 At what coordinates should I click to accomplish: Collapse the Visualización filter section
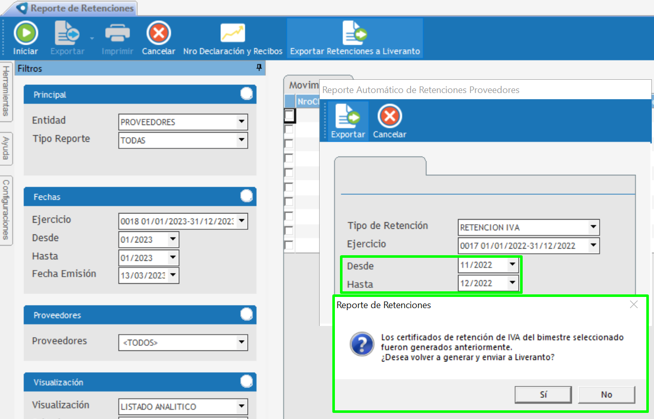(247, 381)
